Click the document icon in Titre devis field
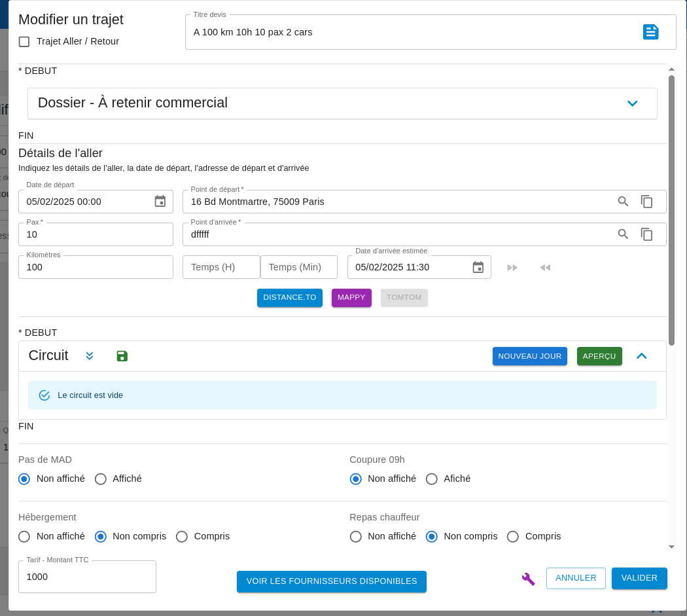The height and width of the screenshot is (616, 687). [650, 32]
